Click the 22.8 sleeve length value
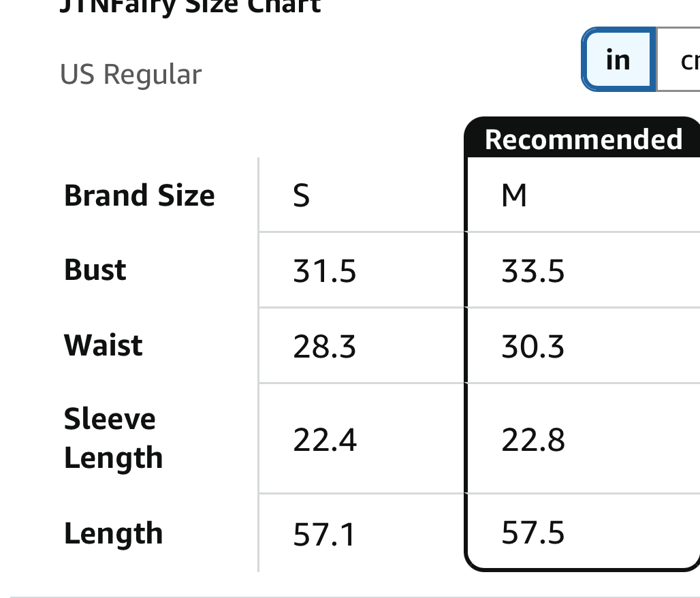The image size is (700, 598). 533,440
